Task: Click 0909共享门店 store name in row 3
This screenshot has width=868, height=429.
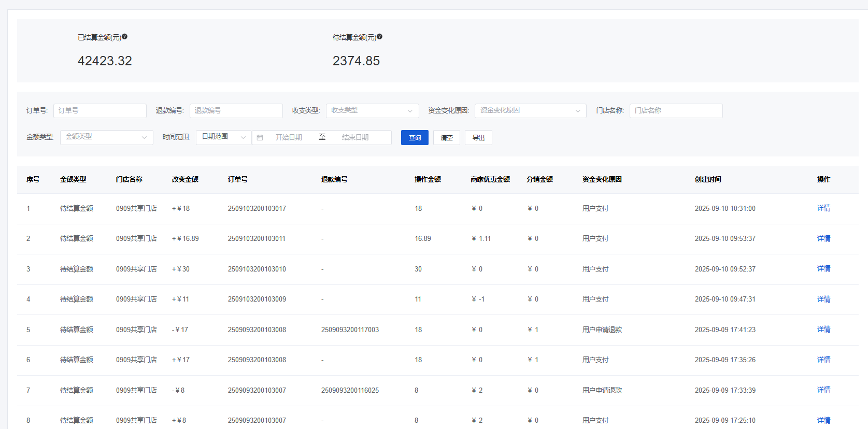Action: (x=136, y=269)
